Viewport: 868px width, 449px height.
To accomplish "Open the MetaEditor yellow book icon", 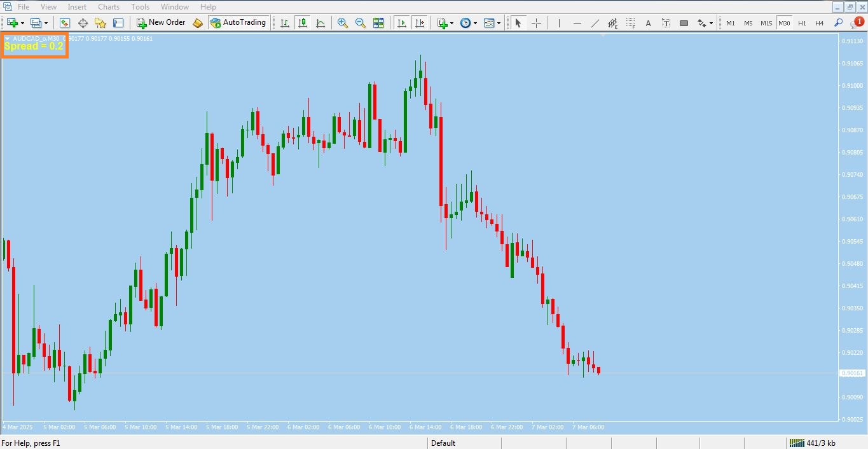I will pyautogui.click(x=198, y=23).
